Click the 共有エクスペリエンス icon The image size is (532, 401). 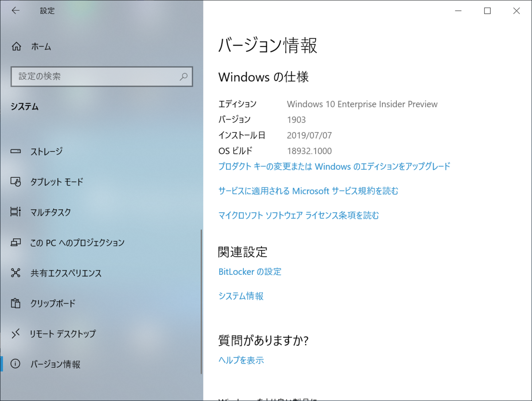[16, 273]
